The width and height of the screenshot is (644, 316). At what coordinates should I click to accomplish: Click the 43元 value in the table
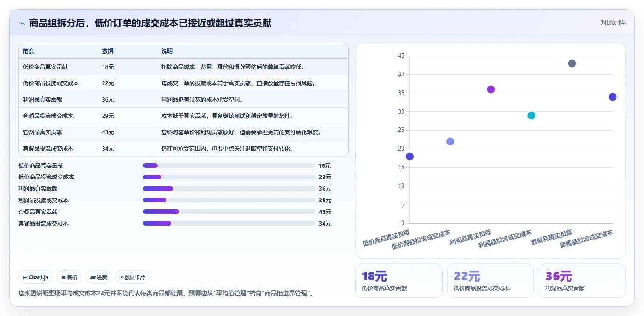pyautogui.click(x=108, y=132)
